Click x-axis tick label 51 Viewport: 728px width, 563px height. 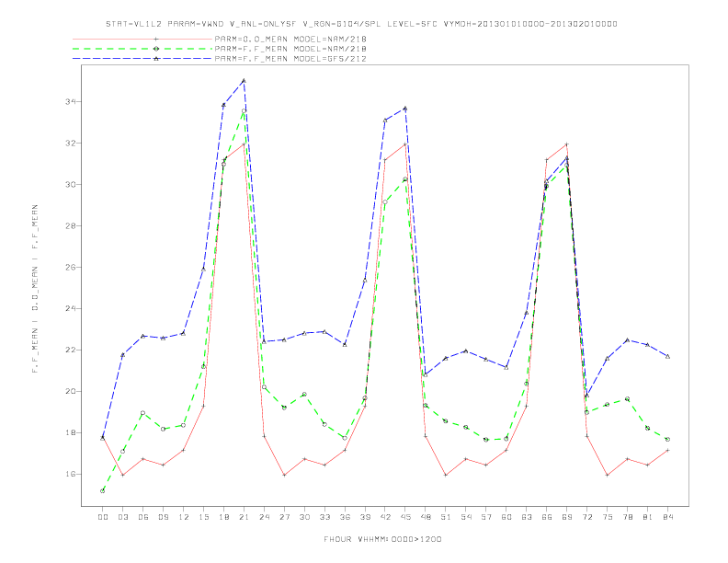pyautogui.click(x=446, y=517)
